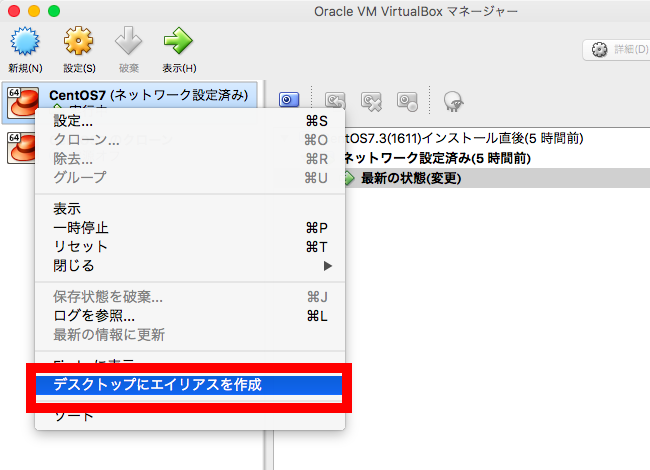This screenshot has height=470, width=650.
Task: Click the CentOS7 (ネットワーク設定済み) VM name
Action: (148, 95)
